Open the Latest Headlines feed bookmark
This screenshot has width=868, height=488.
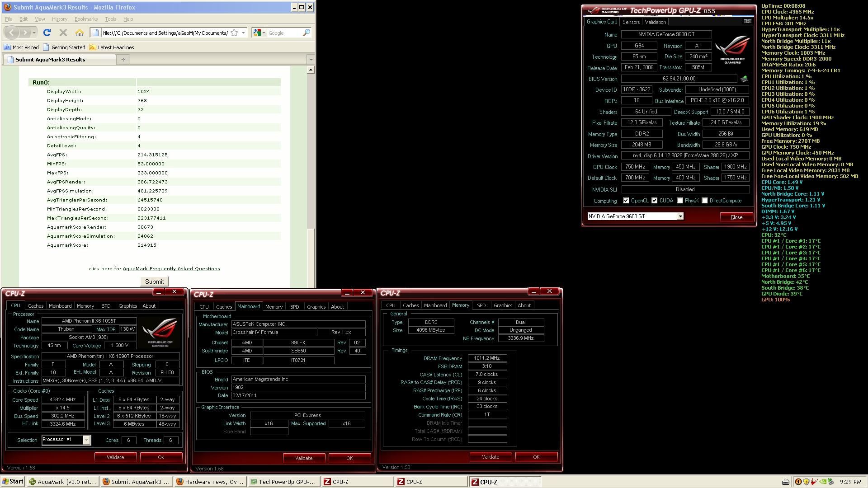click(x=111, y=47)
